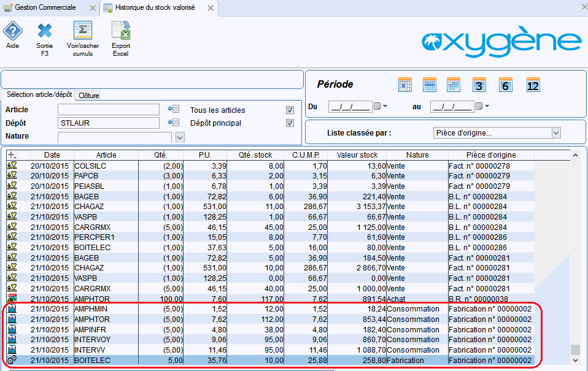Image resolution: width=588 pixels, height=371 pixels.
Task: Click the consumption icon on the INTERVOY row
Action: (12, 340)
